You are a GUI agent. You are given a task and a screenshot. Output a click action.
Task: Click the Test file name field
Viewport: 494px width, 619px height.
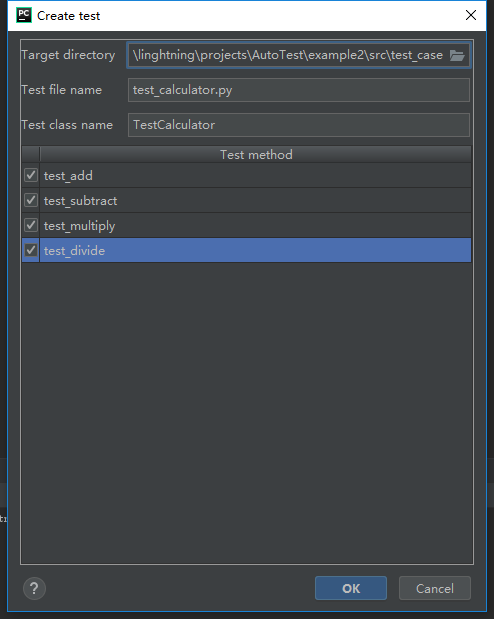coord(299,90)
